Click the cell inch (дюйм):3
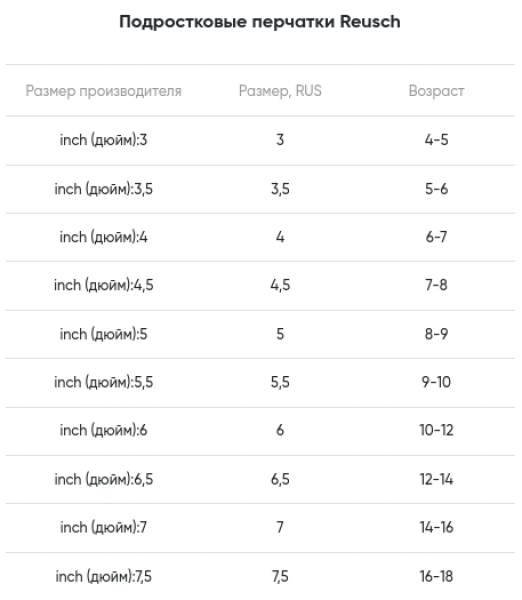Screen dimensions: 522x600 click(103, 140)
